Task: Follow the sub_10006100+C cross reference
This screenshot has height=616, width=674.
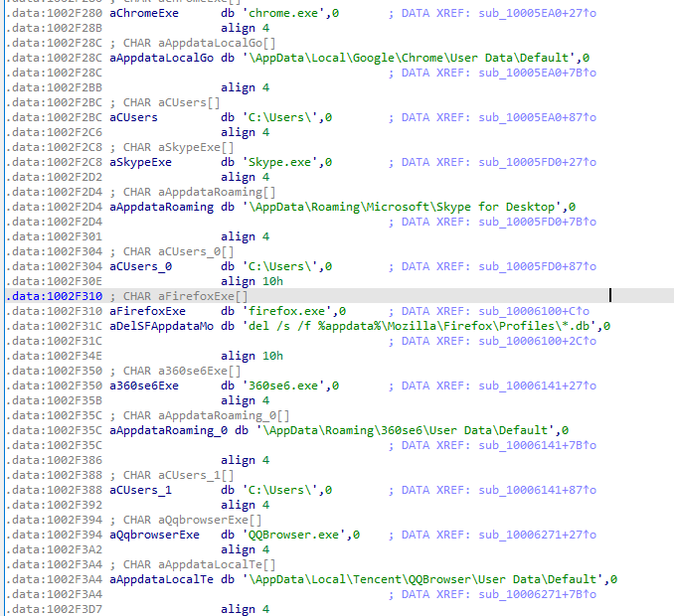Action: click(534, 311)
